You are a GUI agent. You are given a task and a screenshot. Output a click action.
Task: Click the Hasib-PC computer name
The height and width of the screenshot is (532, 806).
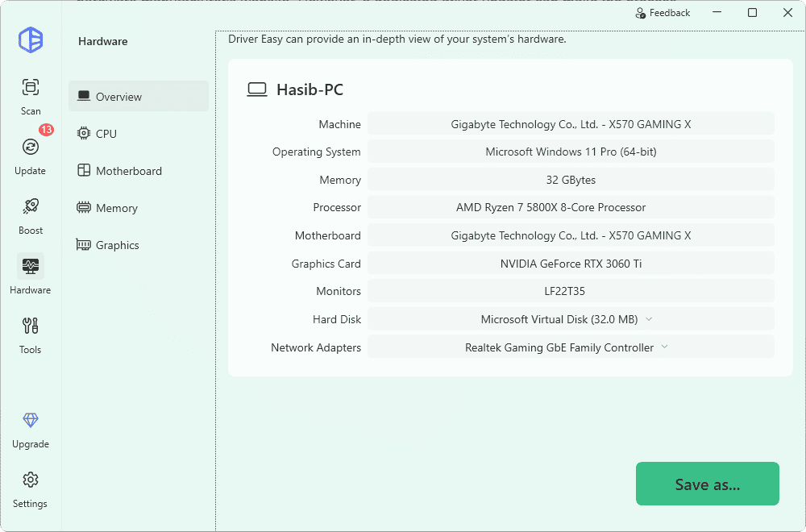tap(310, 89)
